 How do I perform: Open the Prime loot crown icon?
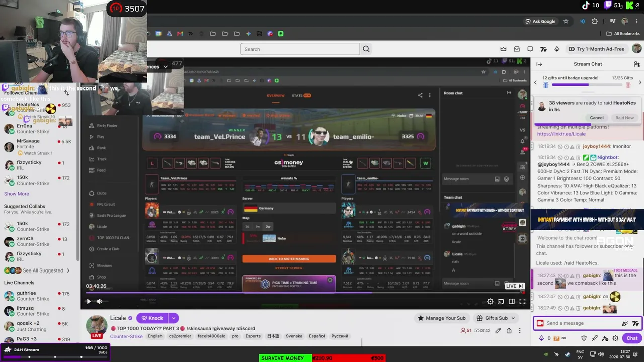[503, 49]
